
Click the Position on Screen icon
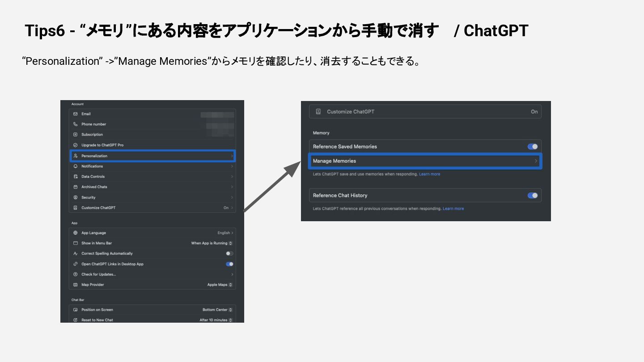coord(76,310)
